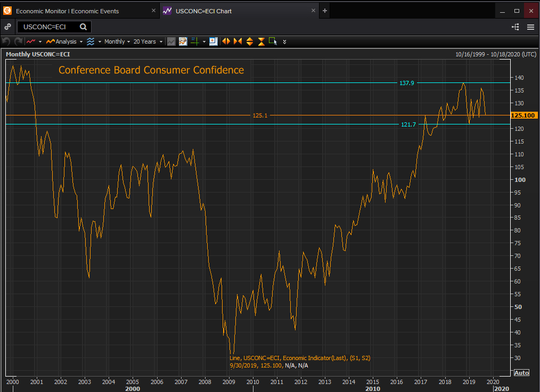Click the magnifier search icon in symbol box
540x392 pixels.
click(84, 27)
